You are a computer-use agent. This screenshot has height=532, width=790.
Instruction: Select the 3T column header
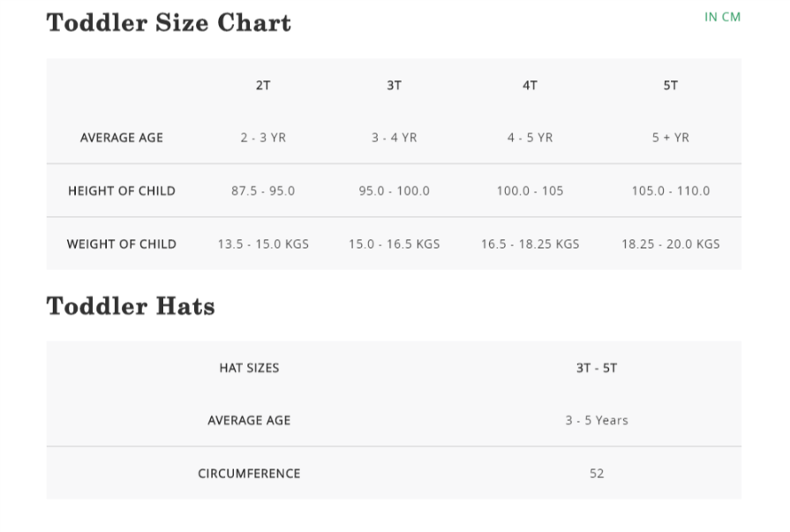[394, 86]
